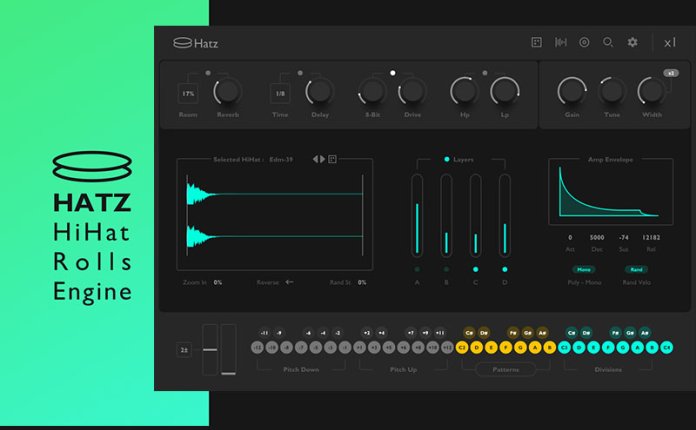Load the previous hi-hat with the left arrow
696x430 pixels.
[315, 159]
